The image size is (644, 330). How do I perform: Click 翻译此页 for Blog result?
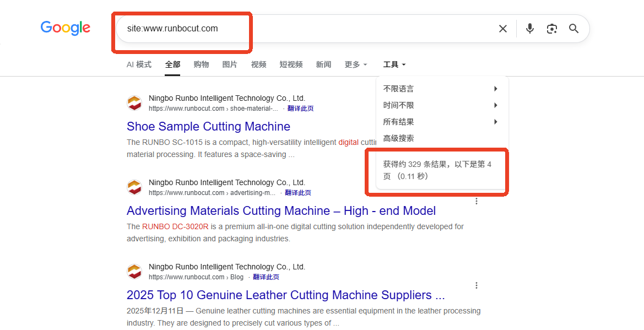(266, 277)
